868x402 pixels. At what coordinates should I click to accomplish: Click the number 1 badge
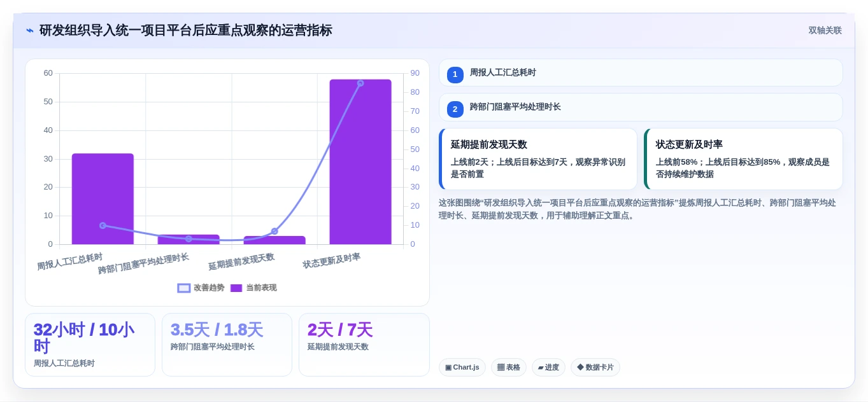[x=455, y=74]
